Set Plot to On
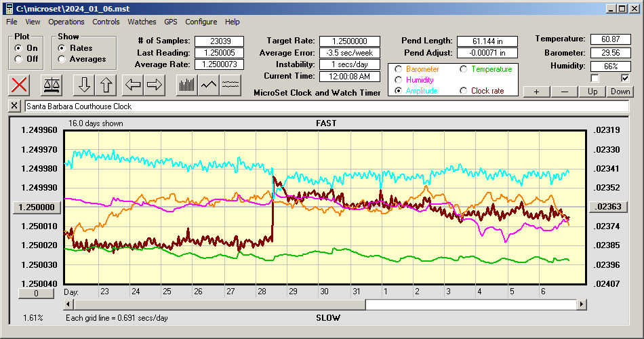The height and width of the screenshot is (339, 644). pos(18,48)
